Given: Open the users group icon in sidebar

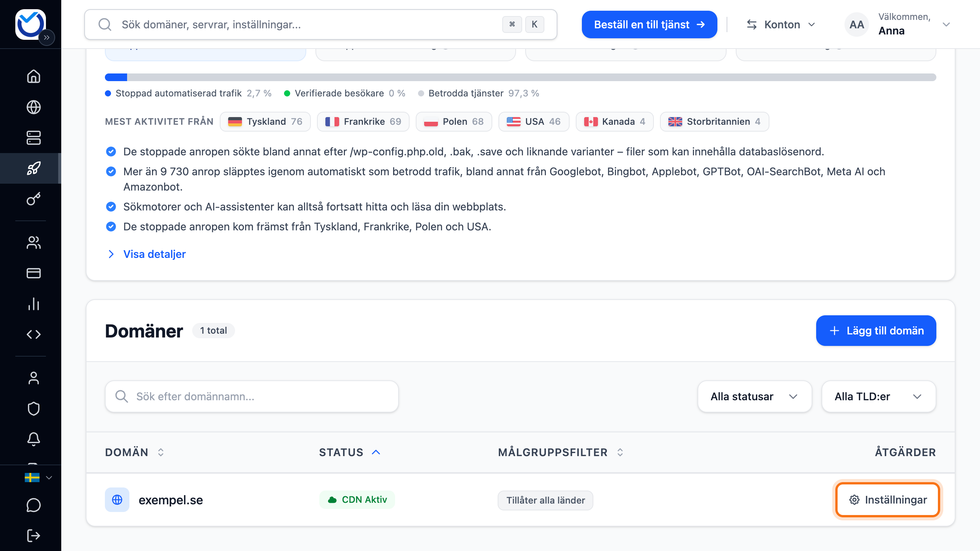Looking at the screenshot, I should tap(34, 243).
